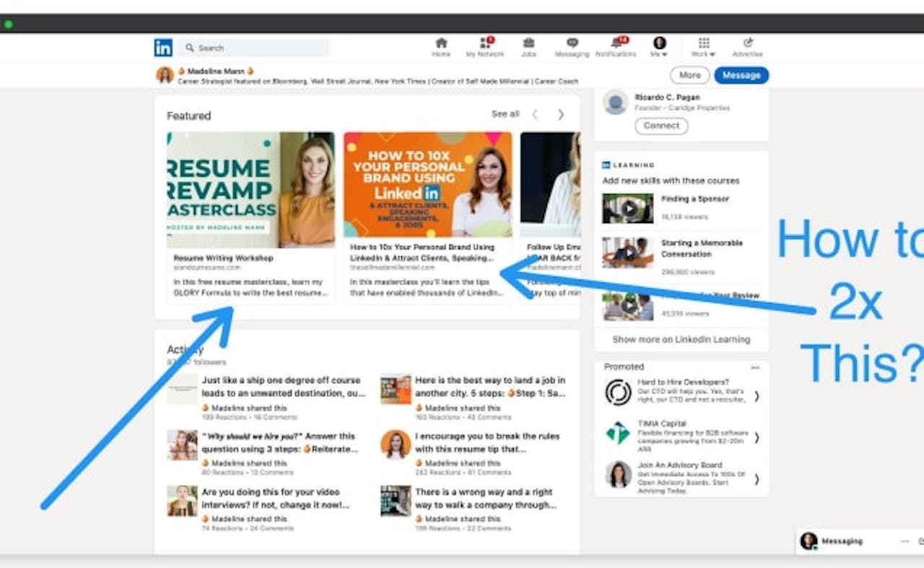This screenshot has height=568, width=924.
Task: Click TIMIA Capital ad title
Action: point(661,424)
